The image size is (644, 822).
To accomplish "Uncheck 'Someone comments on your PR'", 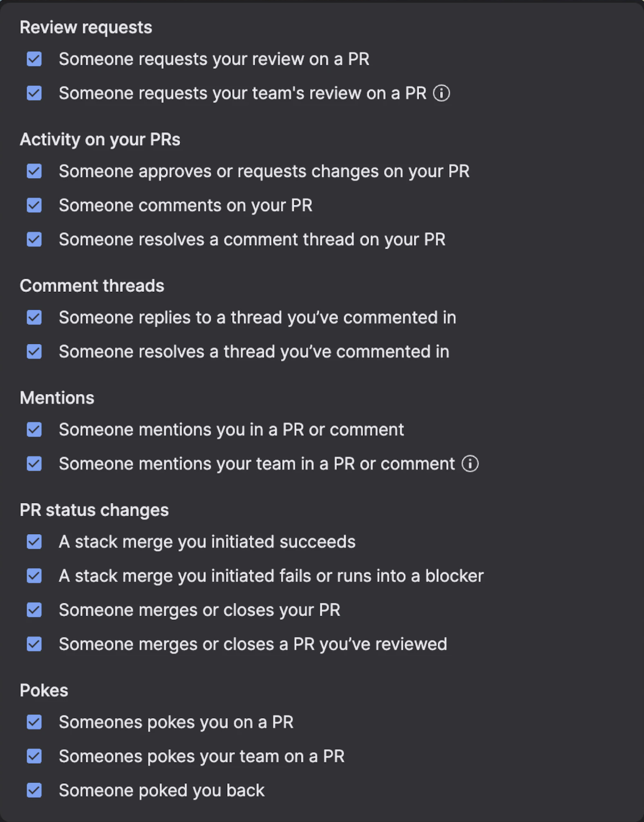I will point(34,205).
